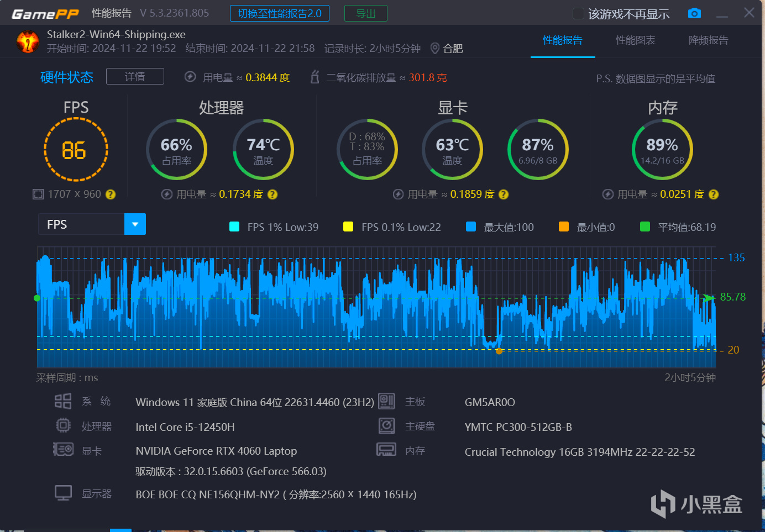The height and width of the screenshot is (532, 765).
Task: Toggle 该游戏不再显示 checkbox
Action: pos(578,14)
